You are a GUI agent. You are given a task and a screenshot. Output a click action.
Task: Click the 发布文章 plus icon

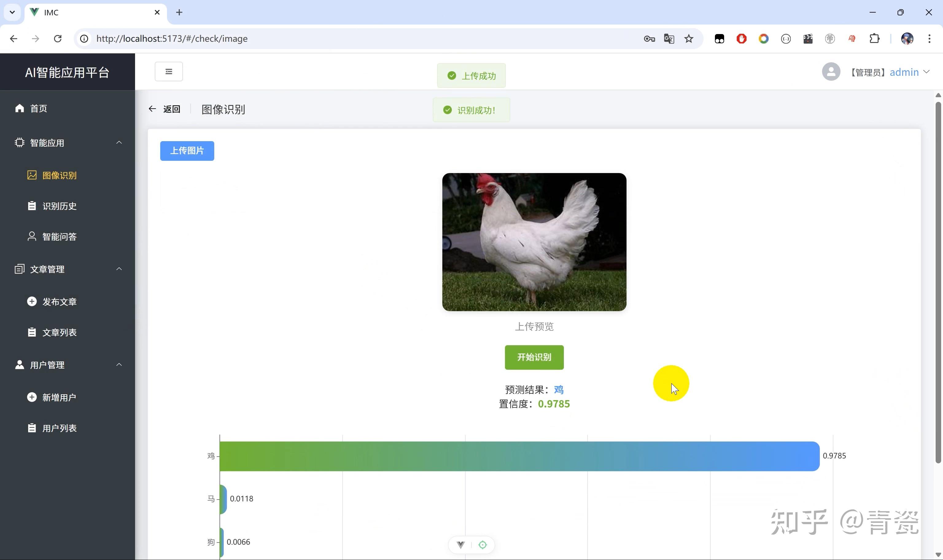[x=32, y=302]
